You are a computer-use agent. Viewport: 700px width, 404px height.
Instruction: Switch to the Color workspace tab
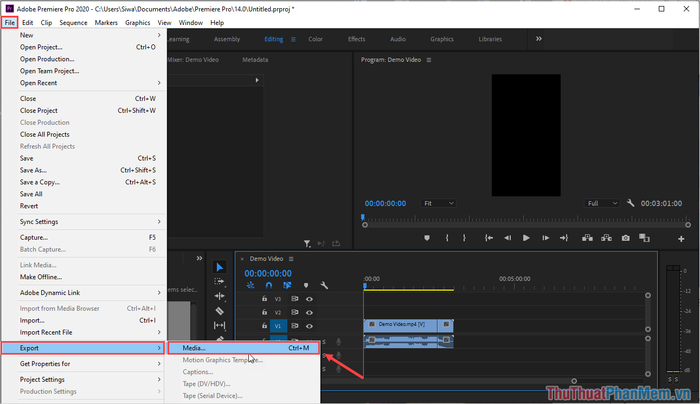315,39
